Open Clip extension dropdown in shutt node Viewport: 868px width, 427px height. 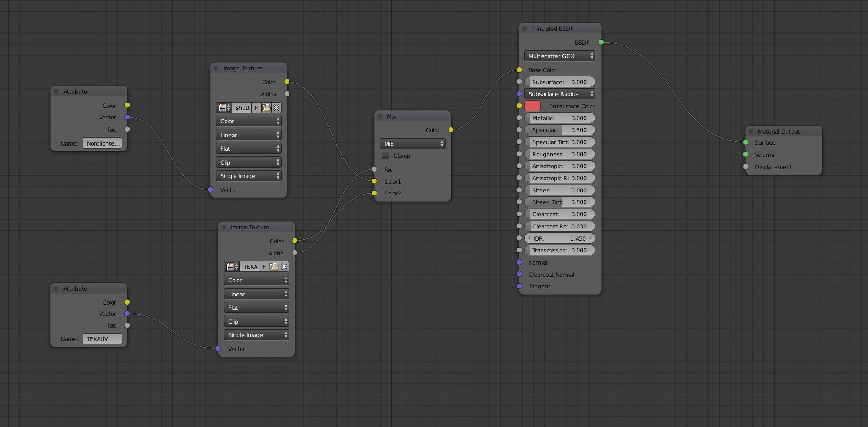tap(249, 162)
